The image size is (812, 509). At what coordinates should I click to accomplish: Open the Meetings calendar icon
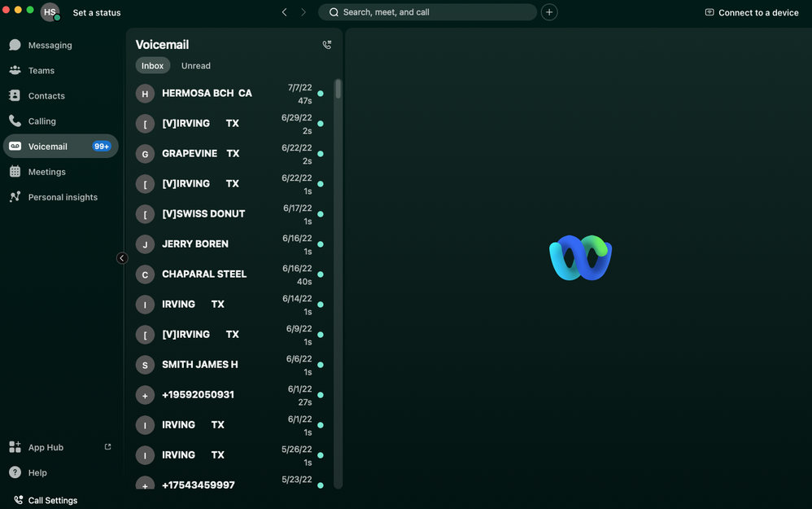(x=15, y=172)
